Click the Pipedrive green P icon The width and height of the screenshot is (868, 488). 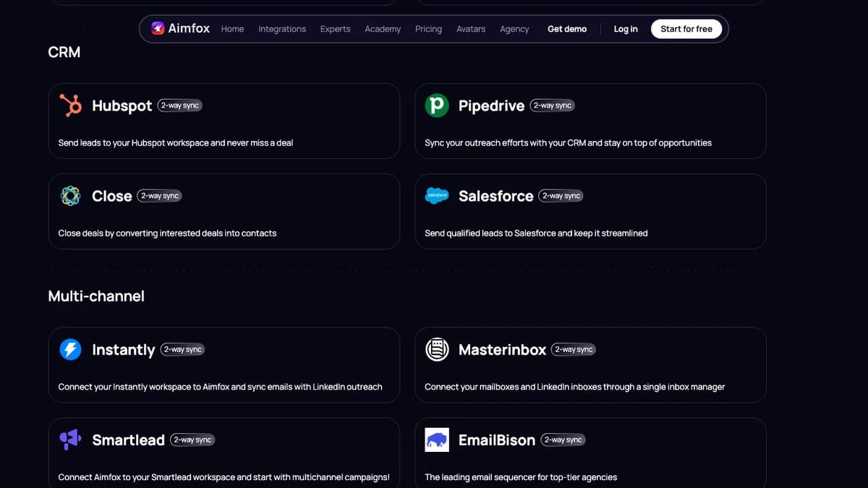coord(437,106)
